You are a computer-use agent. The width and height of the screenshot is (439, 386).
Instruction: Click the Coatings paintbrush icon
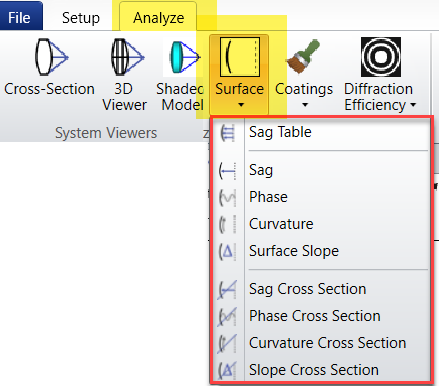pyautogui.click(x=303, y=56)
